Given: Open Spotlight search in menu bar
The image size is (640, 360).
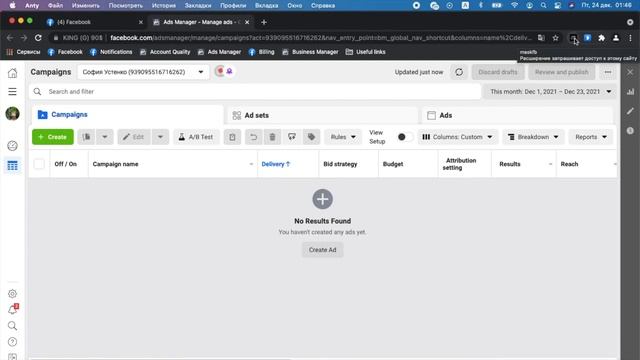Looking at the screenshot, I should pyautogui.click(x=543, y=5).
